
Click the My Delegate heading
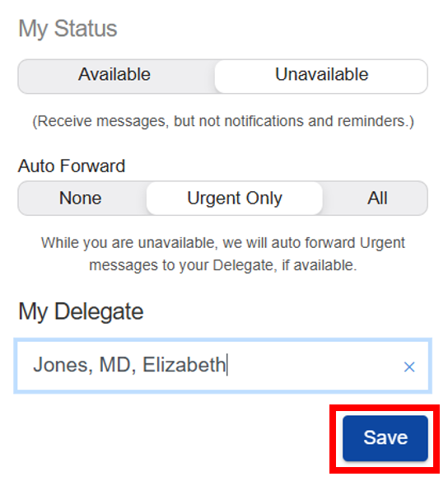pos(81,311)
